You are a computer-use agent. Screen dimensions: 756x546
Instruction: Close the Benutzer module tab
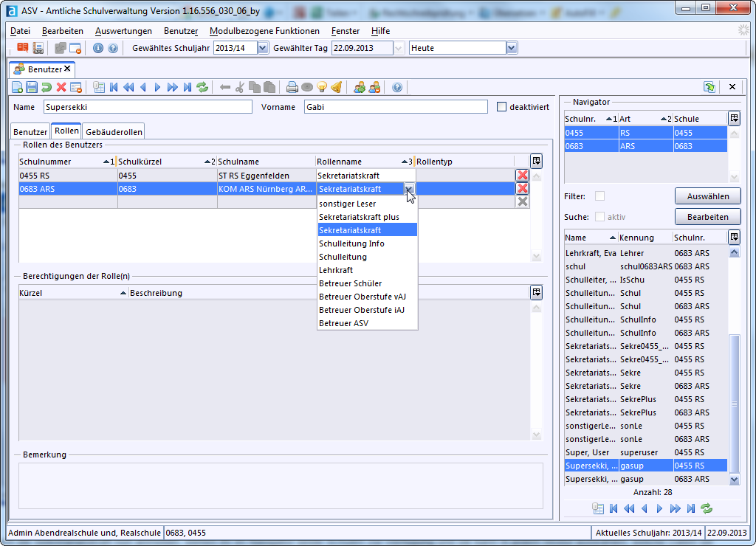tap(67, 69)
